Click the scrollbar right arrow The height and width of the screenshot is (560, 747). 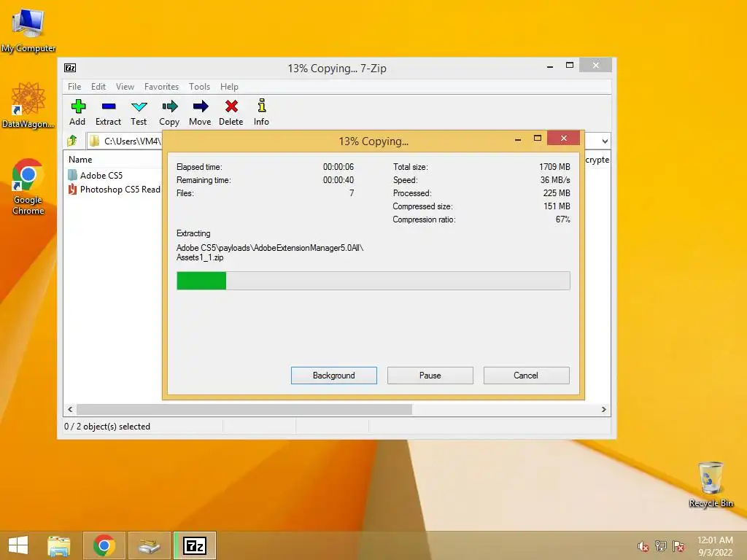[x=603, y=410]
